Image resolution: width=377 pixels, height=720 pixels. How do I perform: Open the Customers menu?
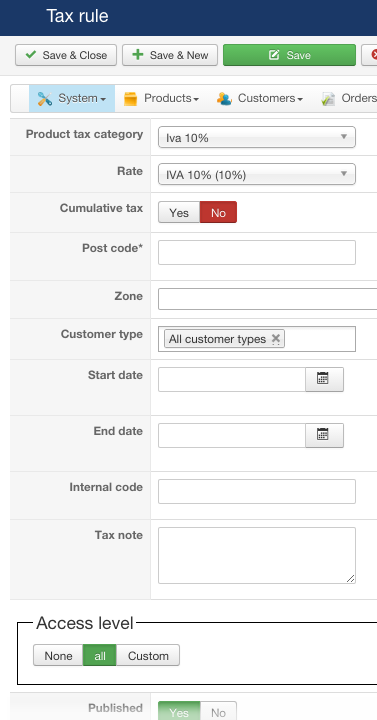click(x=260, y=99)
